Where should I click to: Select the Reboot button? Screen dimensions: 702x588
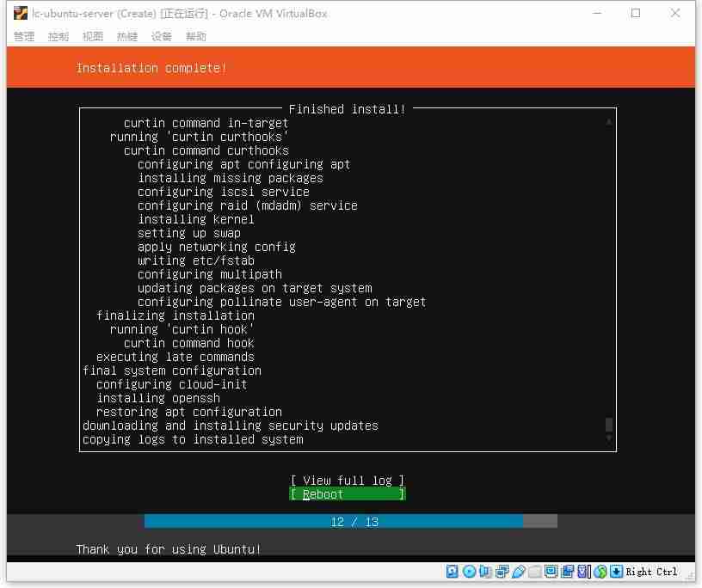click(x=348, y=494)
